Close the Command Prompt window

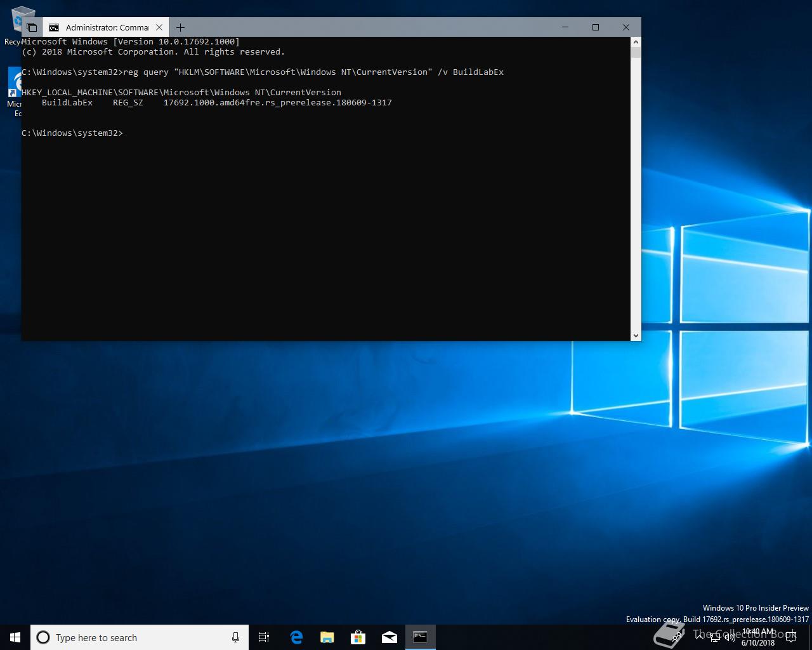point(626,27)
